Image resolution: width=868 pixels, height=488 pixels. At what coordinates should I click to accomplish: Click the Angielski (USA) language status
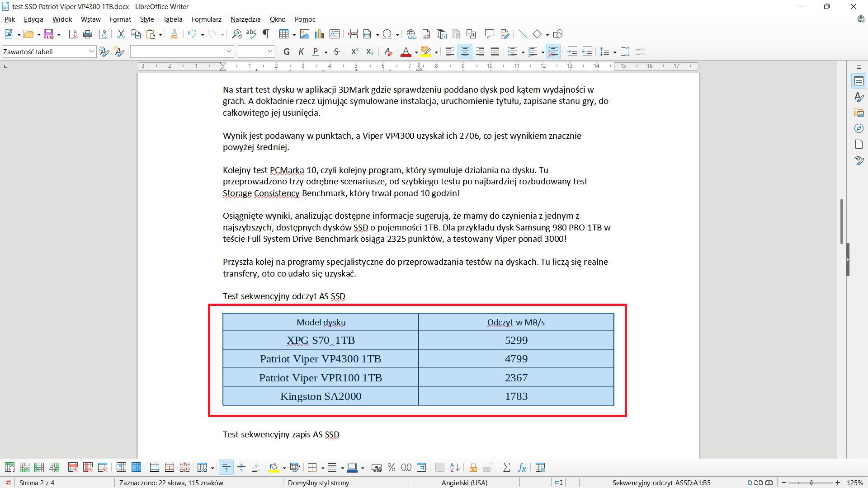click(x=464, y=483)
